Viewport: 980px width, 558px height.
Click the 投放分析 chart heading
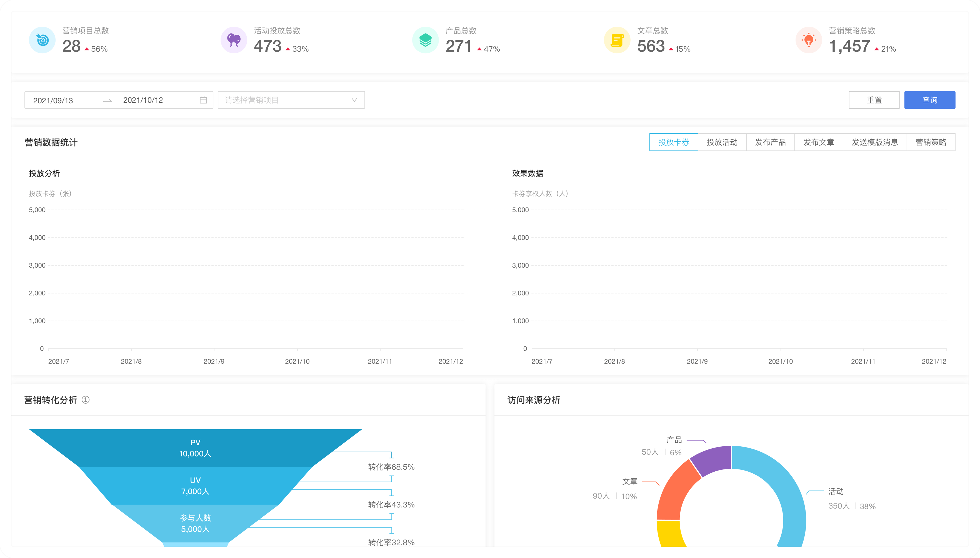click(x=44, y=173)
